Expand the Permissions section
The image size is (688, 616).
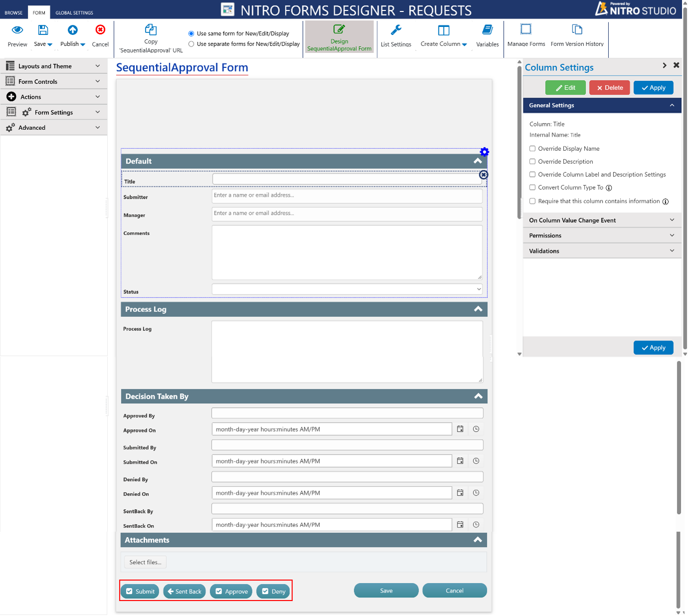click(602, 236)
